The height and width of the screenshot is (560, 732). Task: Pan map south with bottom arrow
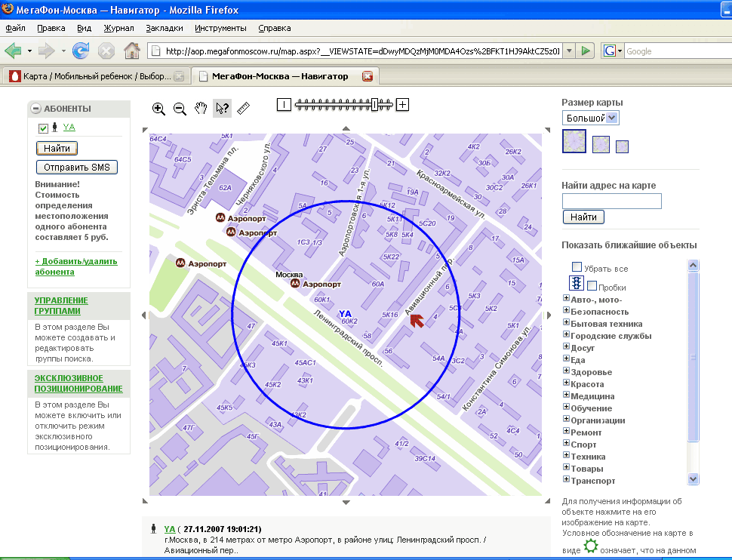[x=346, y=503]
